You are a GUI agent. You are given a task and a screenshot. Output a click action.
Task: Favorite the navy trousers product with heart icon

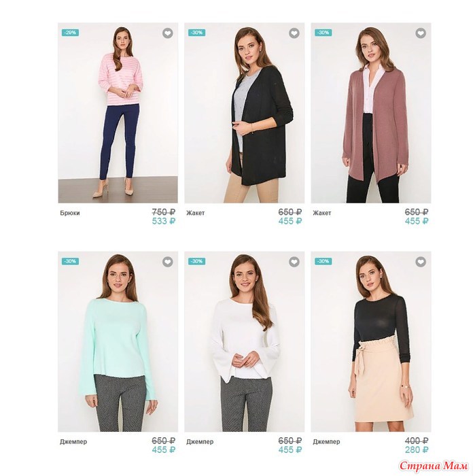[167, 33]
